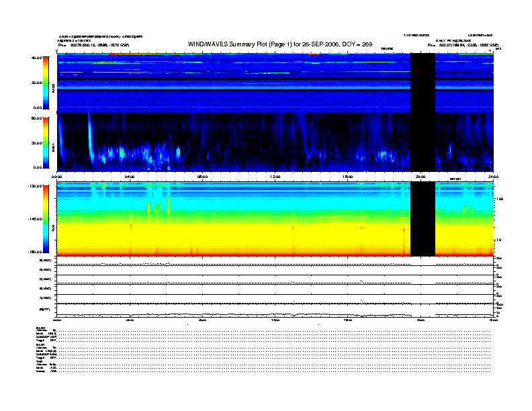Click the 24:00 tick under the RAD1 panel

[x=493, y=177]
